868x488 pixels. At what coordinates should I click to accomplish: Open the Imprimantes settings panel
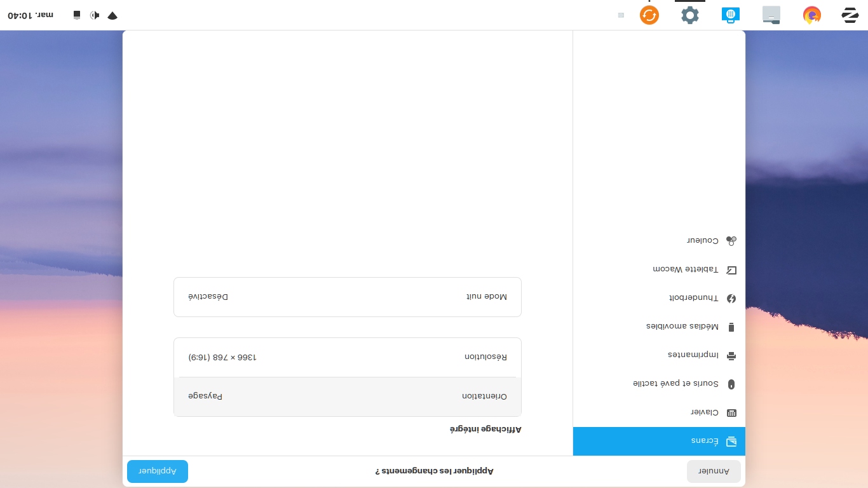click(659, 355)
